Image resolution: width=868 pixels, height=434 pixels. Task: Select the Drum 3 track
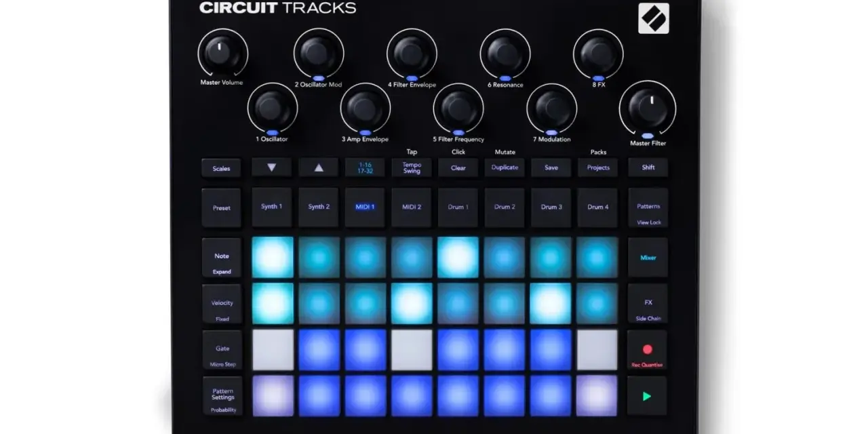click(x=551, y=207)
